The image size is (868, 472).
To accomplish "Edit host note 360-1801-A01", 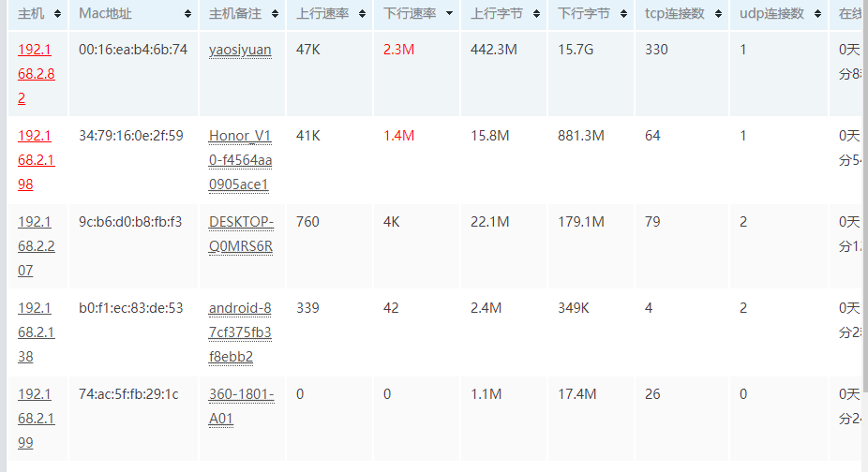I will 241,406.
